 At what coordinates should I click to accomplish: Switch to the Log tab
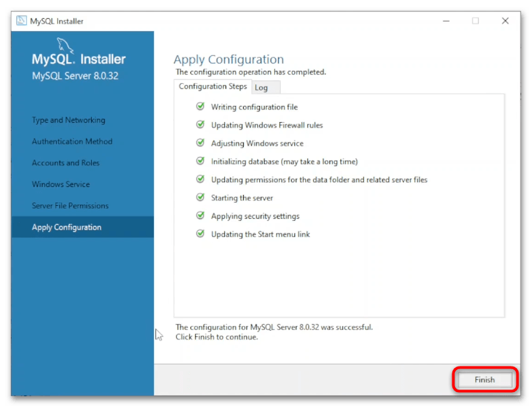click(x=265, y=88)
